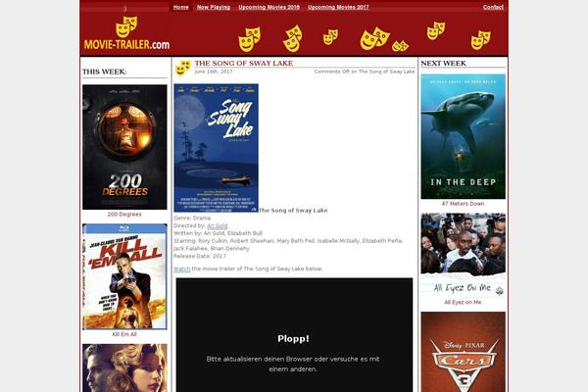Click the 200 Degrees text link
This screenshot has height=392, width=588.
pos(124,215)
